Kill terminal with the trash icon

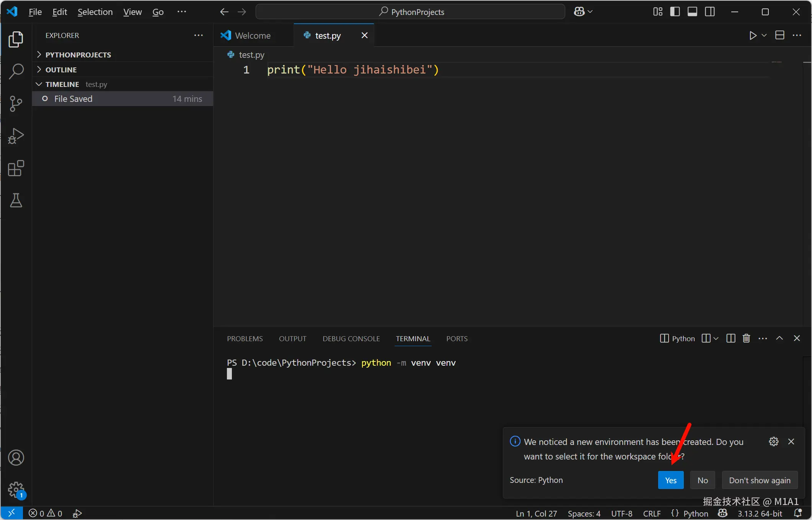[x=746, y=338]
